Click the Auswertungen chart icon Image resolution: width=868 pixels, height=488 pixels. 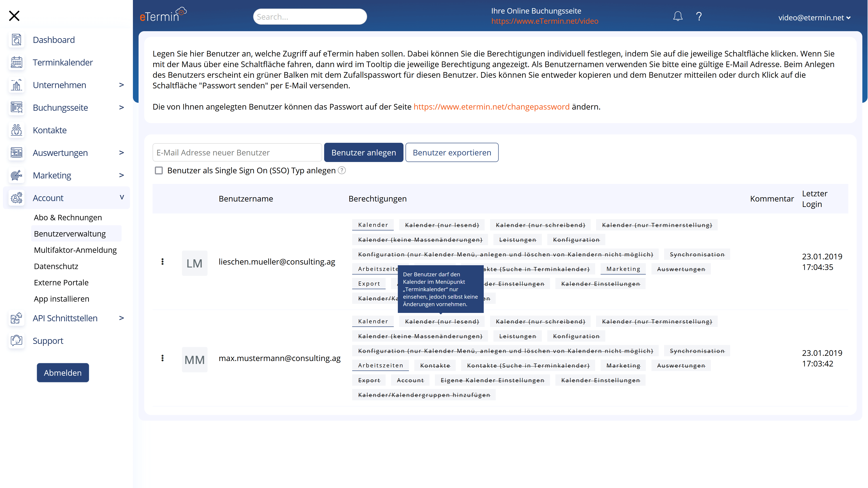[16, 152]
